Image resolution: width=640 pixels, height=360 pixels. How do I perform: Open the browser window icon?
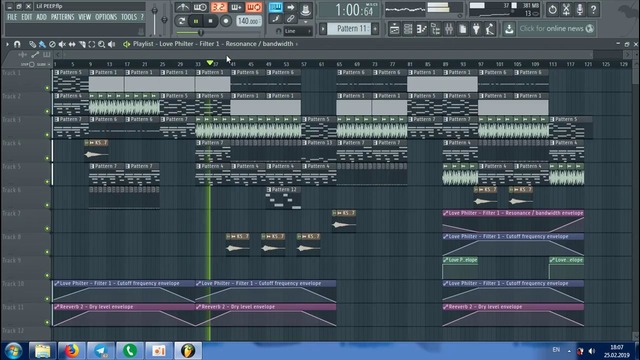tap(436, 29)
